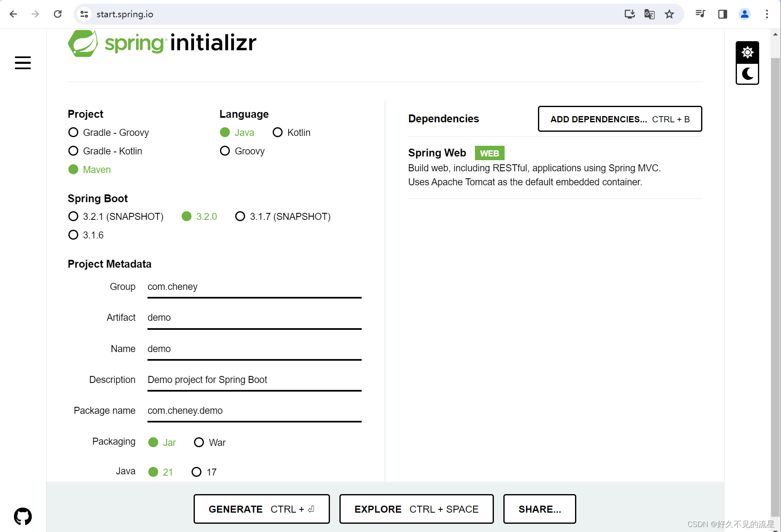The width and height of the screenshot is (781, 532).
Task: Click the install app icon in address bar
Action: pos(629,14)
